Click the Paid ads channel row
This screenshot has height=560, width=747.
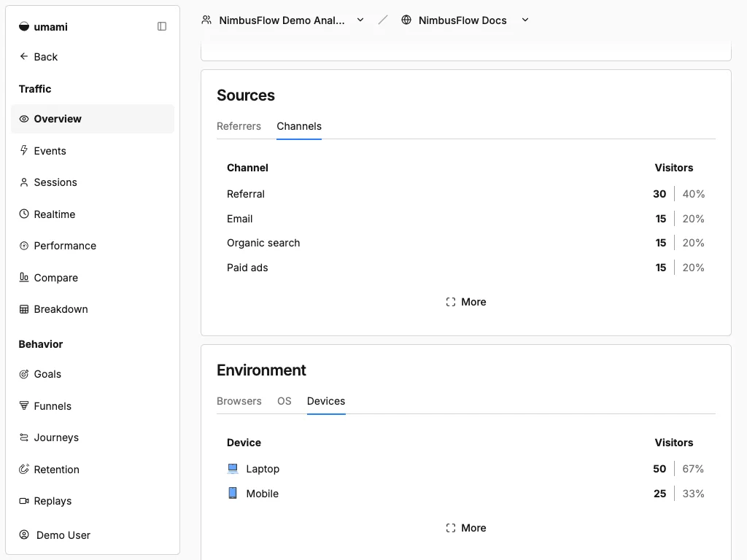point(466,268)
